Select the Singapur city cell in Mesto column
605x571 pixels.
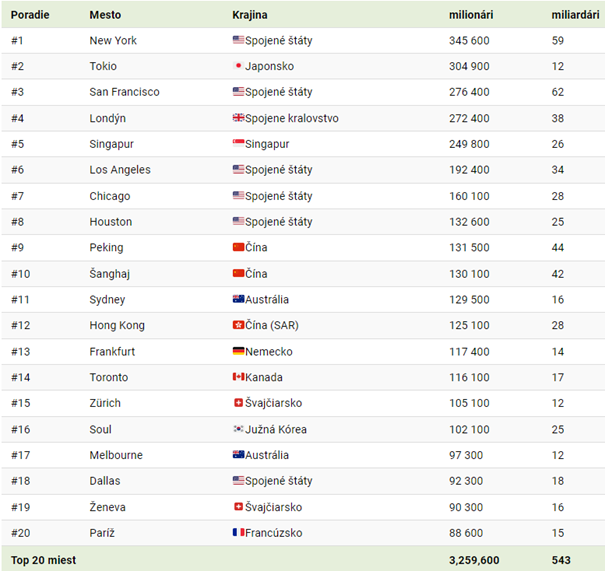(112, 144)
